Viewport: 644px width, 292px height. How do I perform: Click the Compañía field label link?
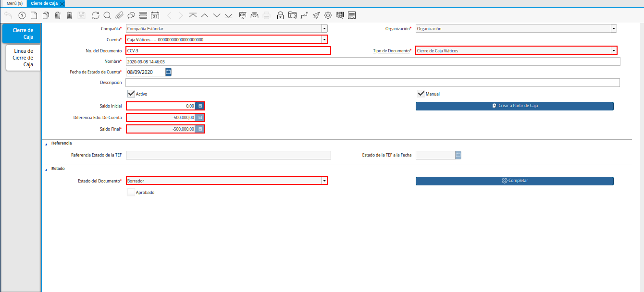(x=110, y=29)
